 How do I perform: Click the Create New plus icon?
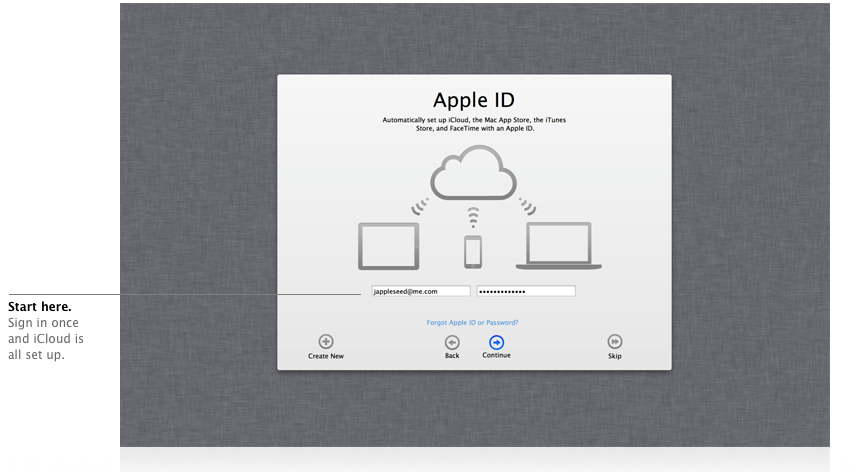click(326, 342)
